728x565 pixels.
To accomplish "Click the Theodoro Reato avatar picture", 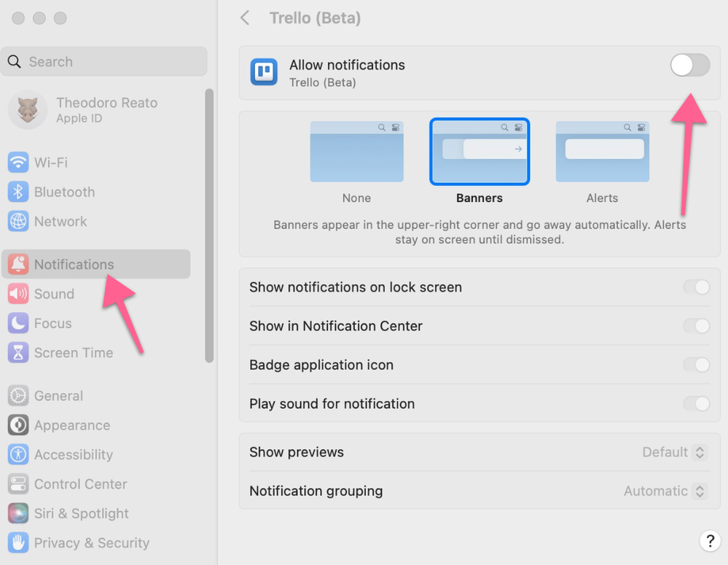I will coord(28,109).
